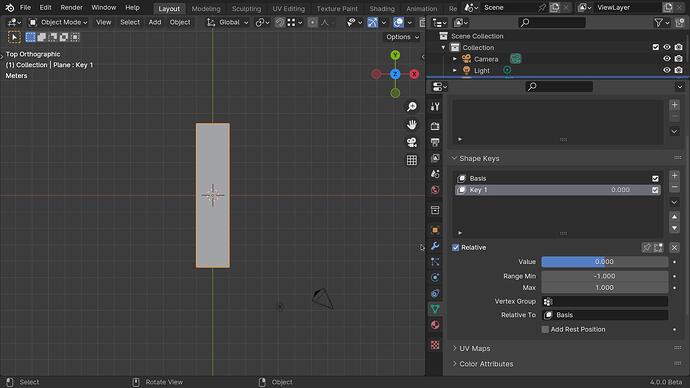Disable Camera in renders icon
The image size is (690, 388).
[679, 59]
